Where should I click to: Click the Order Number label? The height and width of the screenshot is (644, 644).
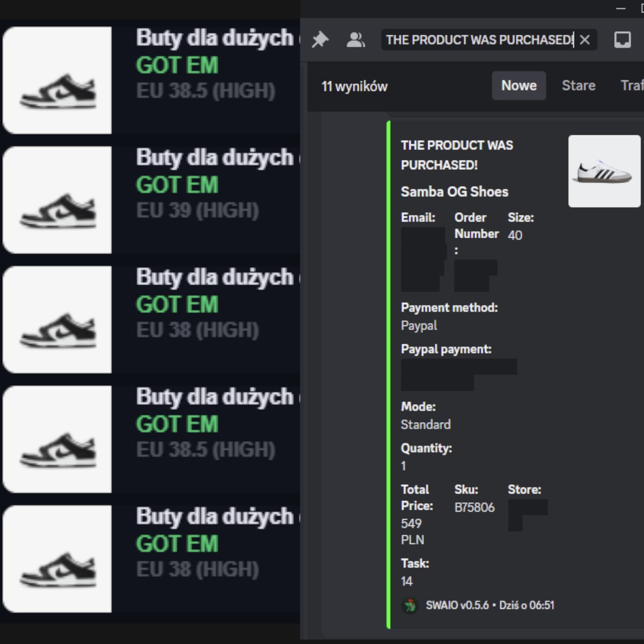point(477,233)
